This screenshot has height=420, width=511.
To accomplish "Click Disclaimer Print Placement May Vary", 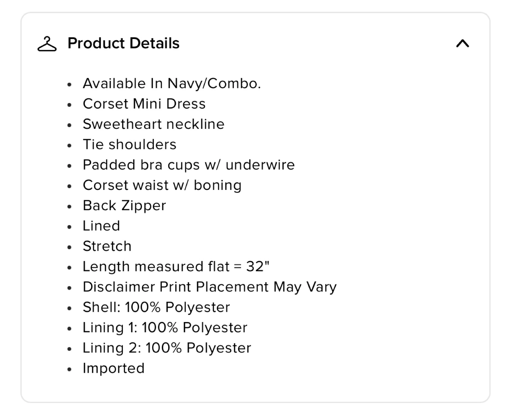I will coord(209,287).
